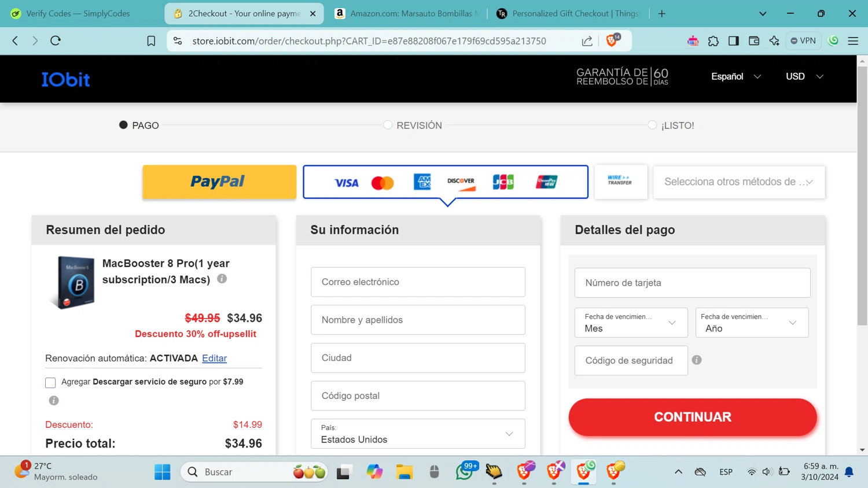Click info icon below secure download service
The image size is (868, 488).
pyautogui.click(x=54, y=400)
